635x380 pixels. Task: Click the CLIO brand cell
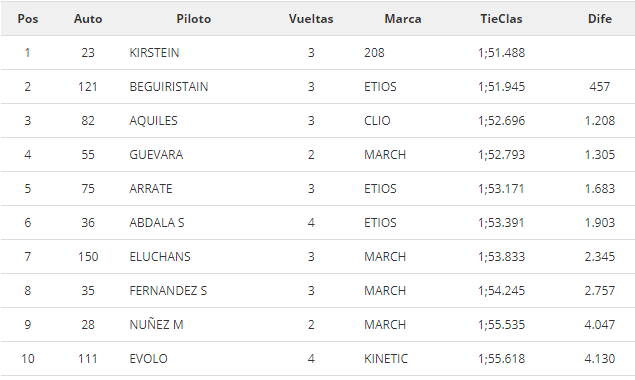pyautogui.click(x=377, y=121)
